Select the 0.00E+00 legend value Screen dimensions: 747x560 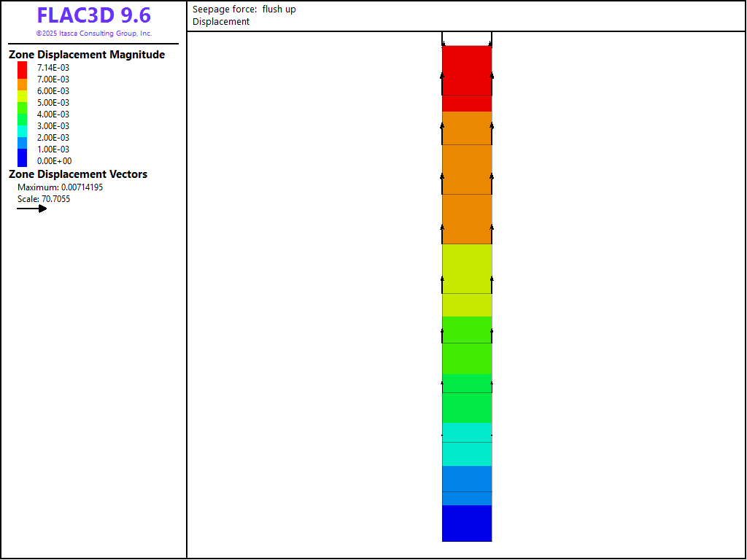pos(54,161)
